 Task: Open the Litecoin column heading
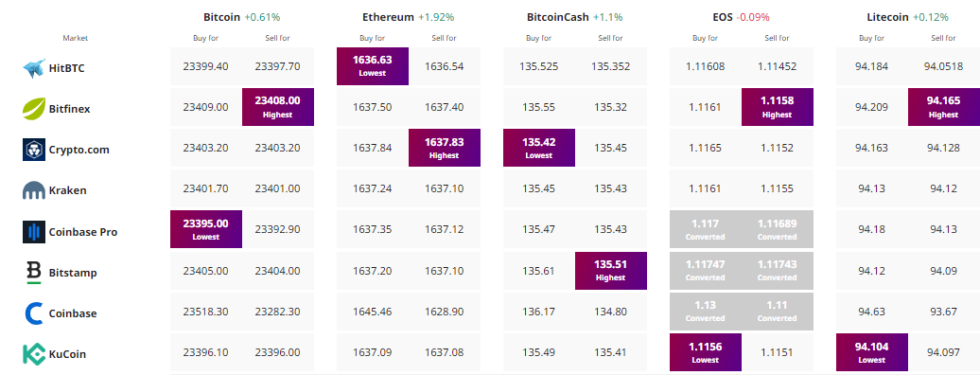point(889,17)
